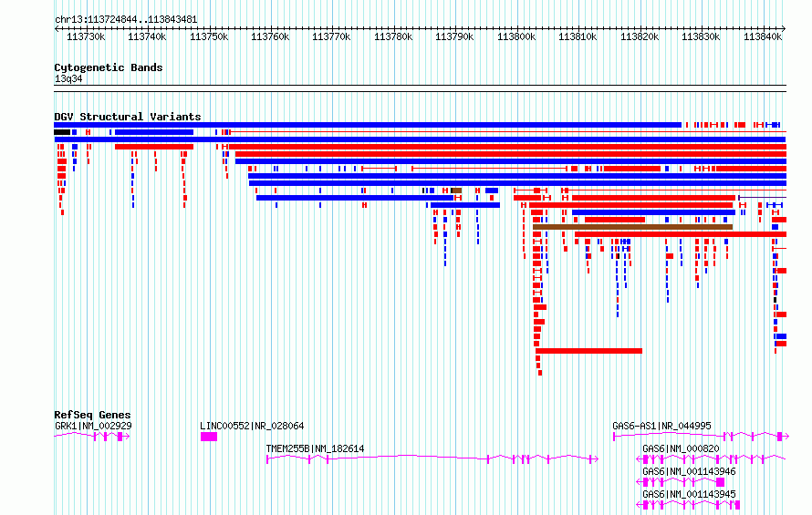Select the topmost blue variant bar
Viewport: 812px width, 515px height.
368,125
